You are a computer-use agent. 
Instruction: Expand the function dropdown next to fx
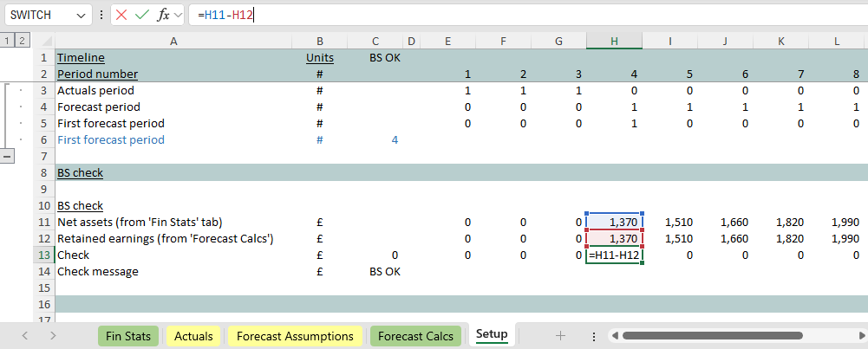tap(177, 16)
